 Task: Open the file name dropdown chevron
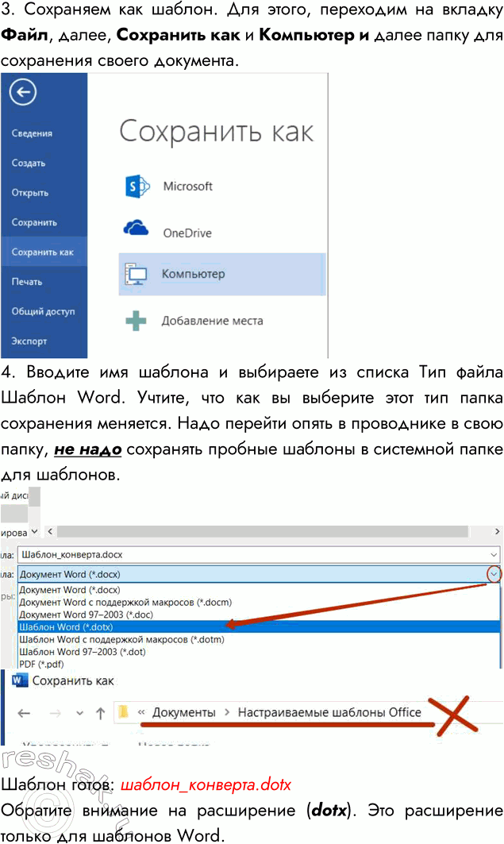pos(494,554)
